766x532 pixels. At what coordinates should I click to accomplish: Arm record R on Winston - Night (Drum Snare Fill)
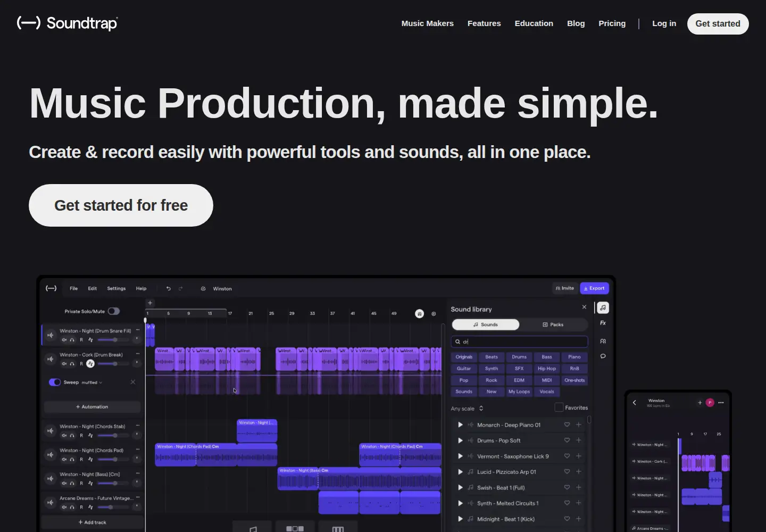[81, 339]
